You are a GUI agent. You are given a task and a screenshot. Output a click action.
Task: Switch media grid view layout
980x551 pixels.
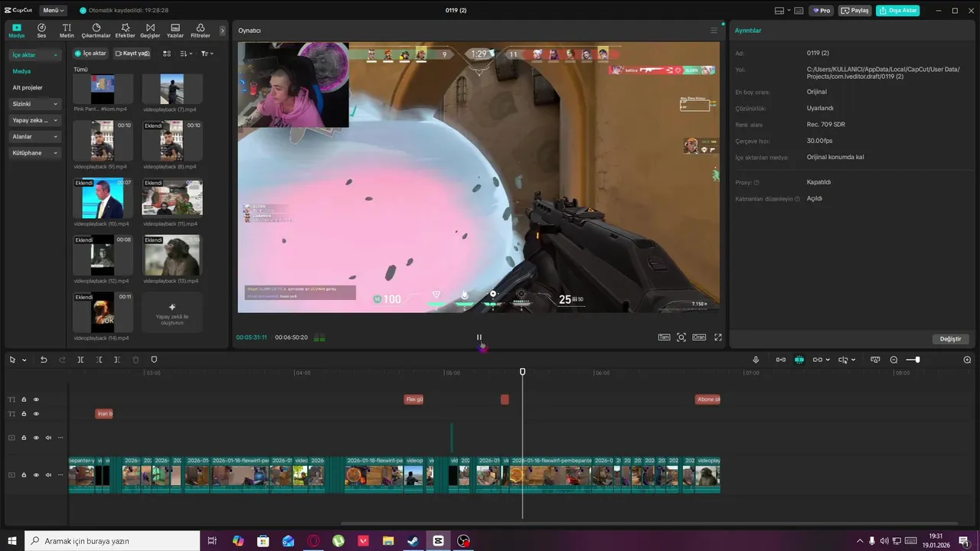point(167,54)
